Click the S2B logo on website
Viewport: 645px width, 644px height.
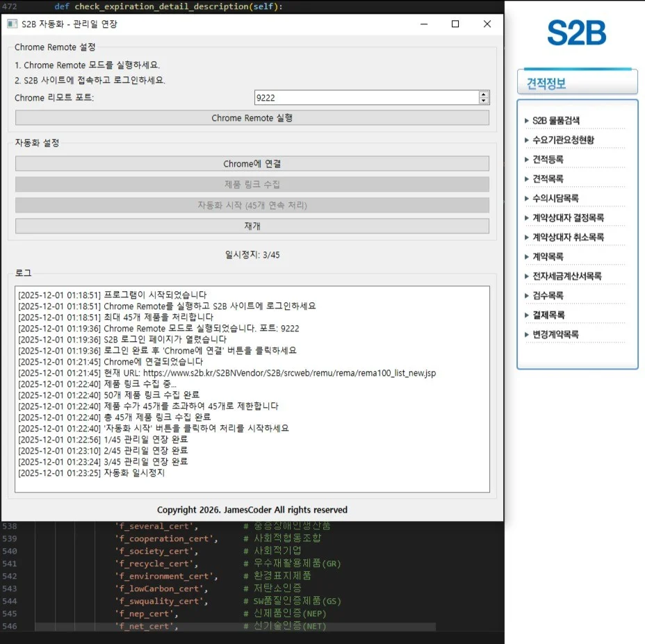pos(576,33)
